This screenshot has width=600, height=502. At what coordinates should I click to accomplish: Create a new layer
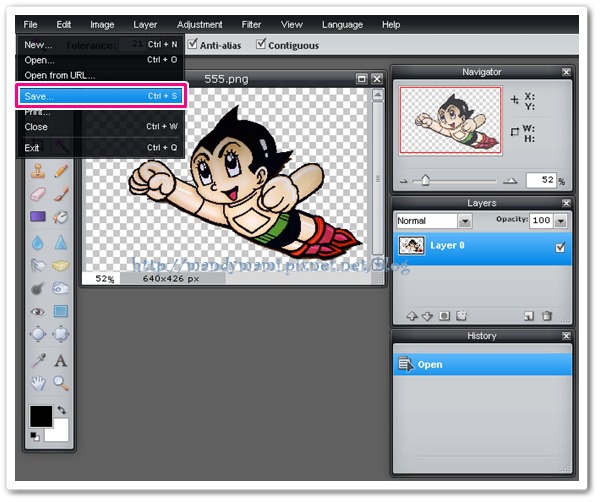coord(528,316)
